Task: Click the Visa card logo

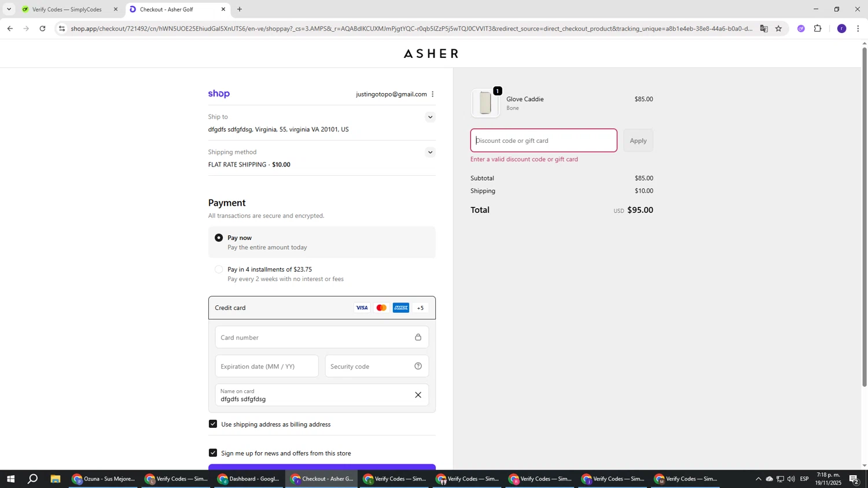Action: (x=362, y=308)
